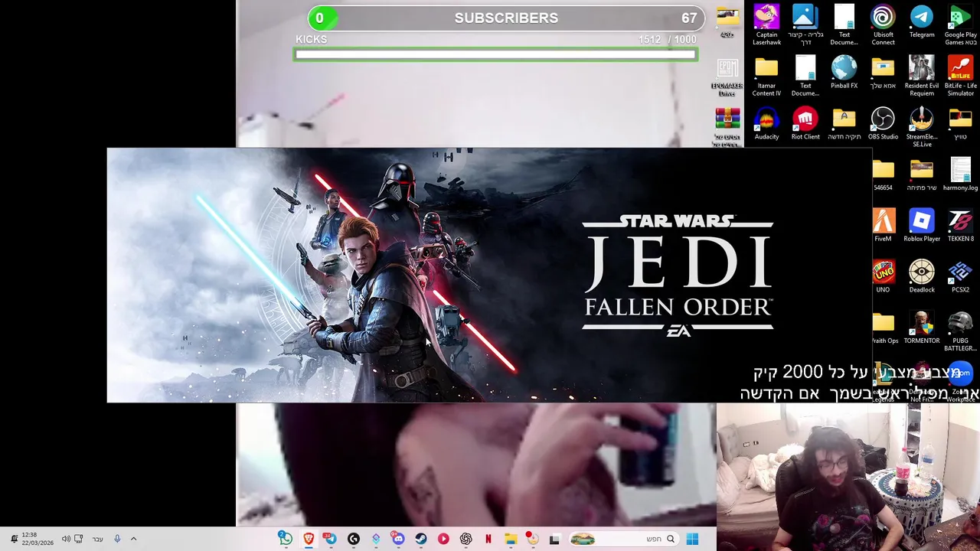980x551 pixels.
Task: Open Netflix in the taskbar
Action: point(488,539)
